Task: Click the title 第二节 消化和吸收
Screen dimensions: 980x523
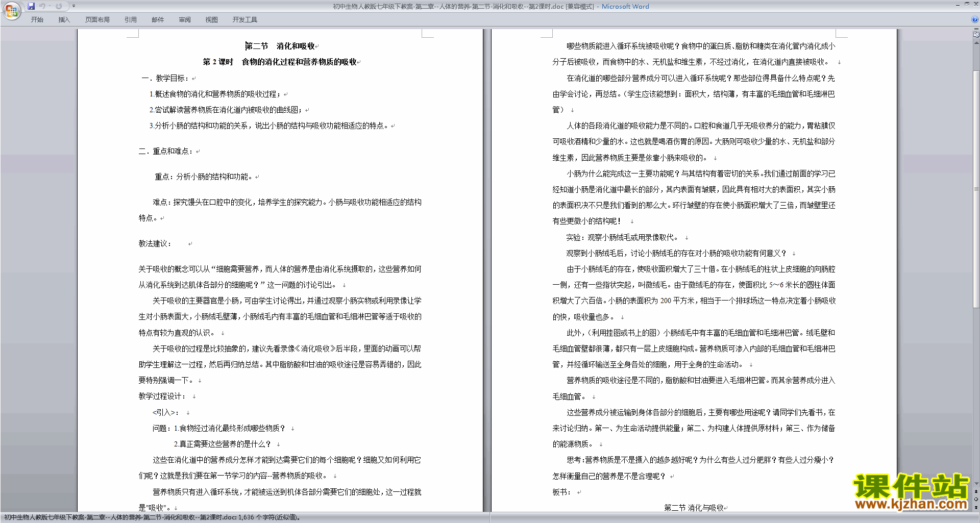Action: coord(280,46)
